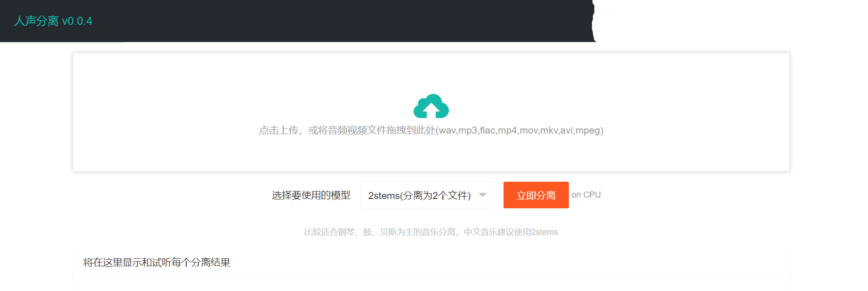Click empty area of the dark header bar
868x291 pixels.
pyautogui.click(x=327, y=21)
